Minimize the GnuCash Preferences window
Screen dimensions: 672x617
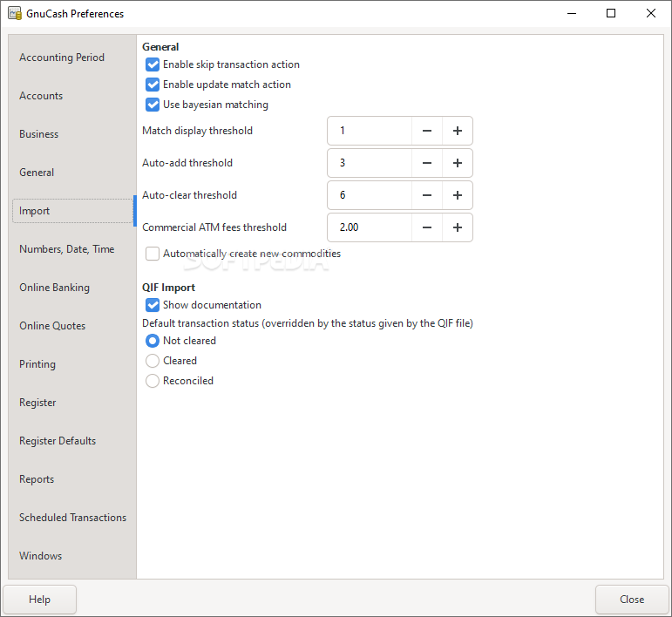pyautogui.click(x=572, y=13)
